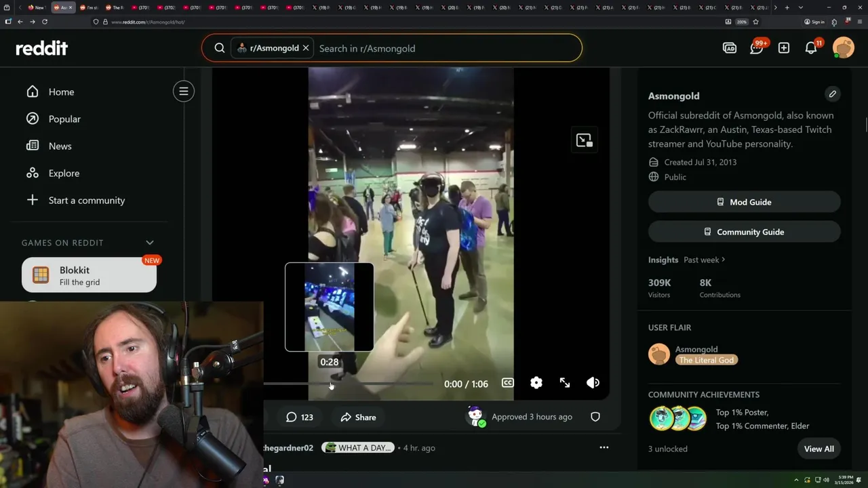The image size is (868, 488).
Task: Mute the video volume
Action: click(593, 383)
